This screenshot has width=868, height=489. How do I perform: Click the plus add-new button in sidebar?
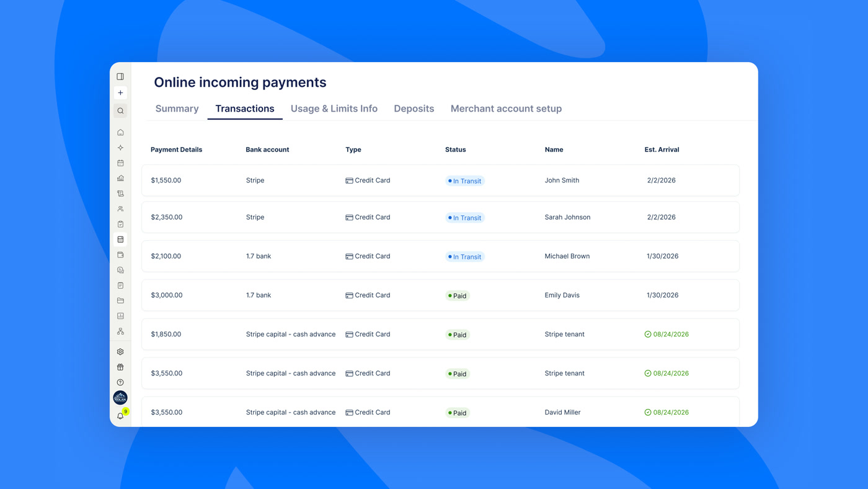click(120, 93)
